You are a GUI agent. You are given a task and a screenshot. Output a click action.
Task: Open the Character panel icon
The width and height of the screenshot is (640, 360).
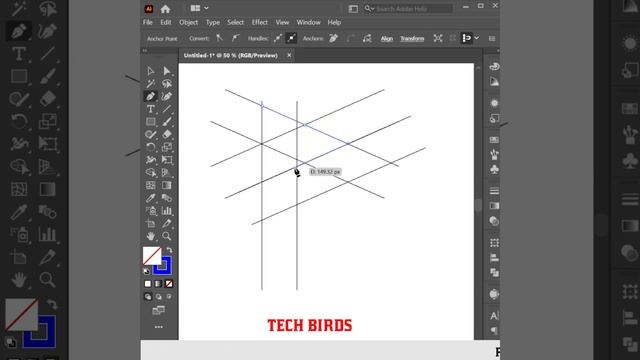494,316
